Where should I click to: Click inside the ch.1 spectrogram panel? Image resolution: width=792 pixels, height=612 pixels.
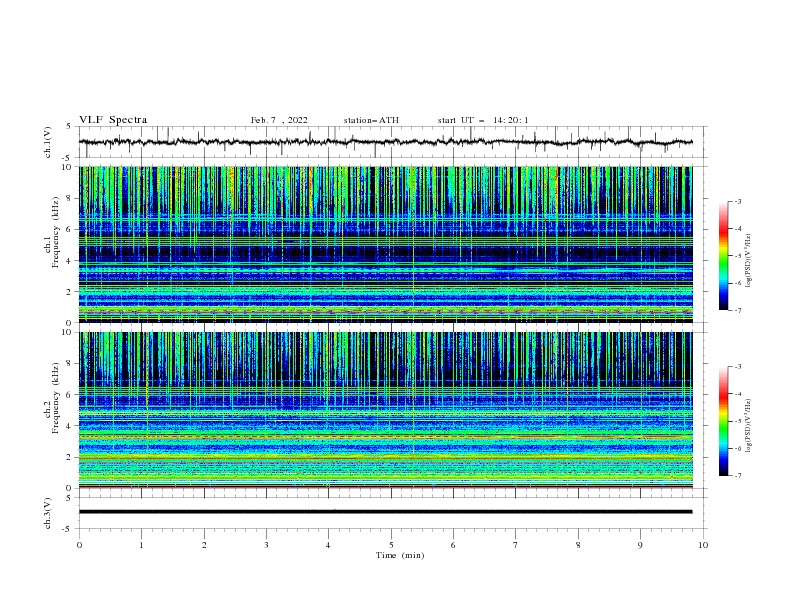pyautogui.click(x=386, y=244)
